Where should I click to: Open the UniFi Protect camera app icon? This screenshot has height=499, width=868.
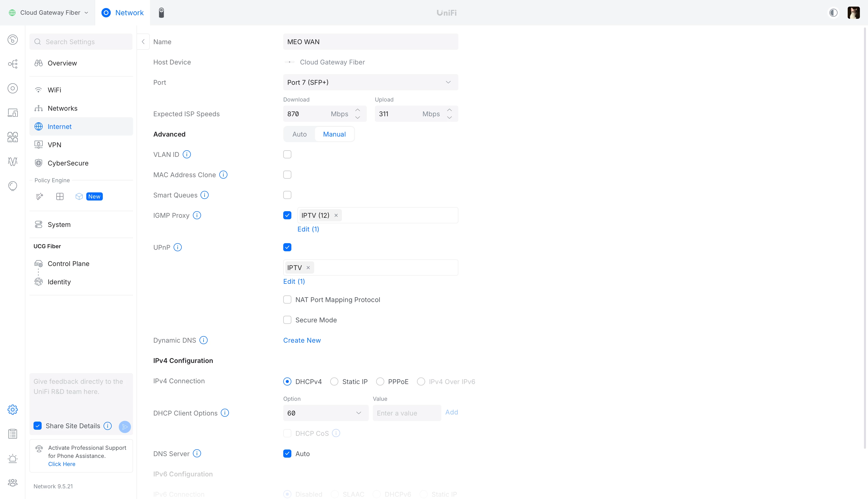pyautogui.click(x=161, y=13)
